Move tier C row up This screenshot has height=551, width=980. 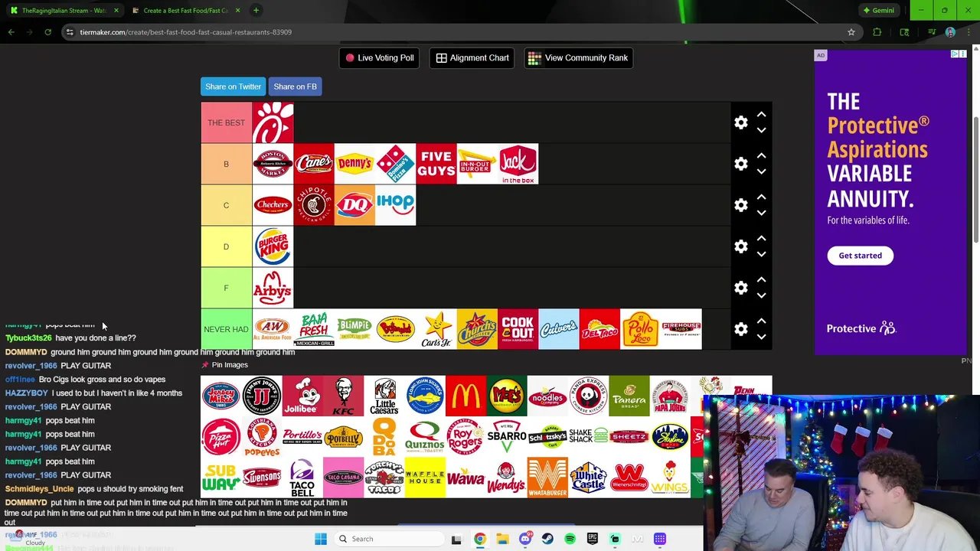761,197
